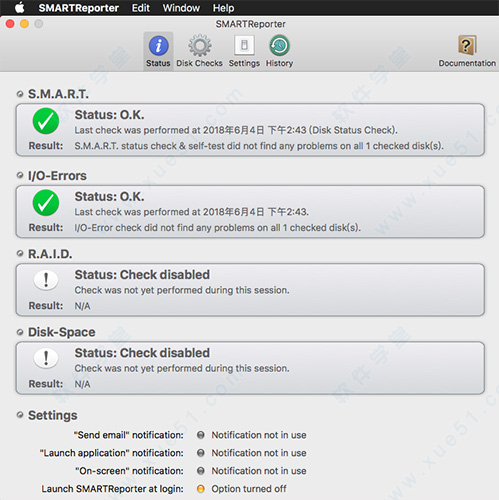Open the Help menu
The width and height of the screenshot is (499, 500).
[223, 8]
